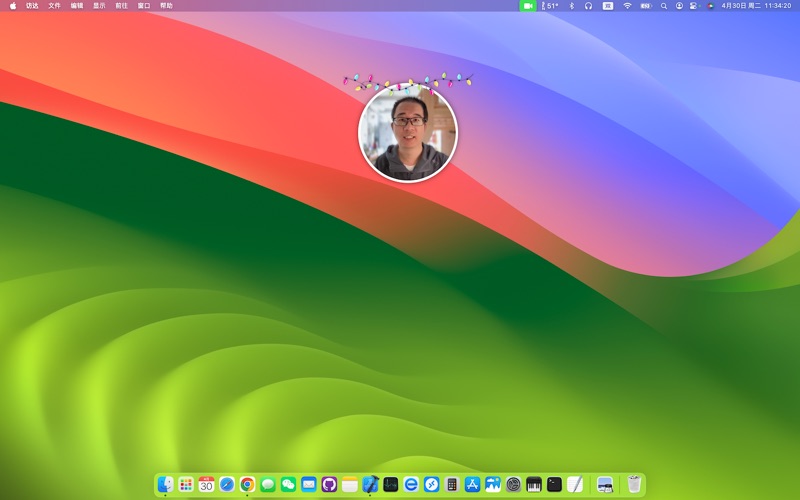The height and width of the screenshot is (500, 800).
Task: Launch GitHub Desktop from the Dock
Action: pyautogui.click(x=329, y=484)
